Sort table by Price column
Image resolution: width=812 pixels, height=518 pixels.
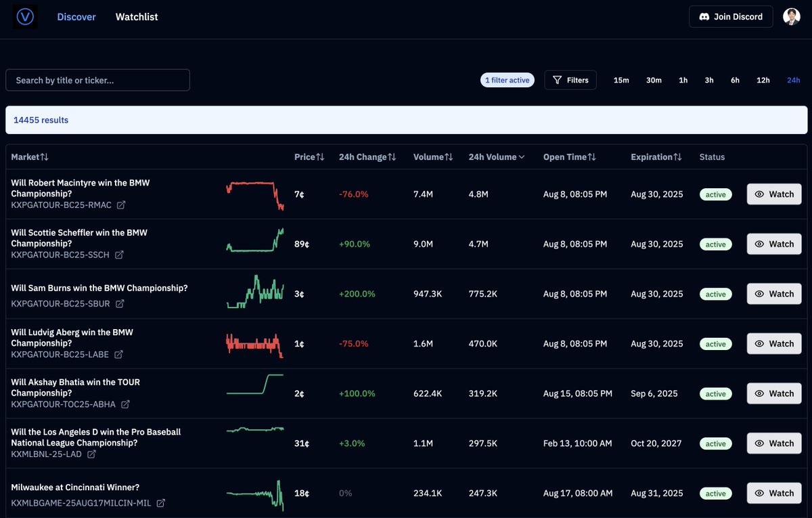(309, 157)
